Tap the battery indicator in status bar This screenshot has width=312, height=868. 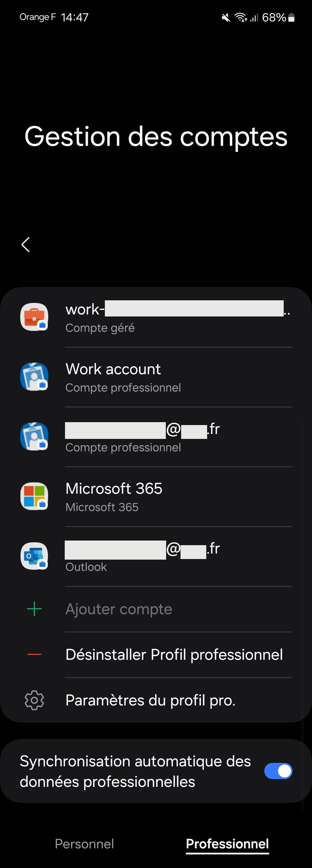pos(292,18)
